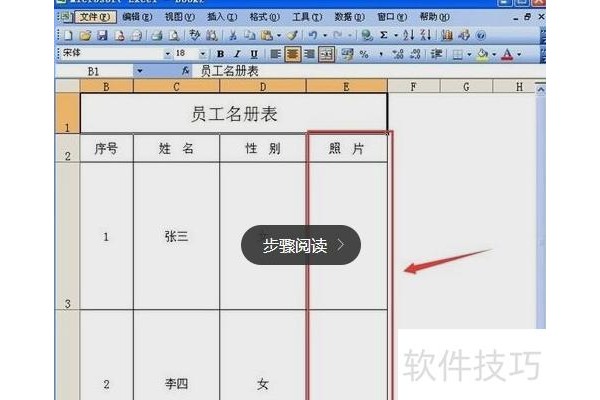The image size is (600, 400).
Task: Open the 工具 menu
Action: click(307, 17)
